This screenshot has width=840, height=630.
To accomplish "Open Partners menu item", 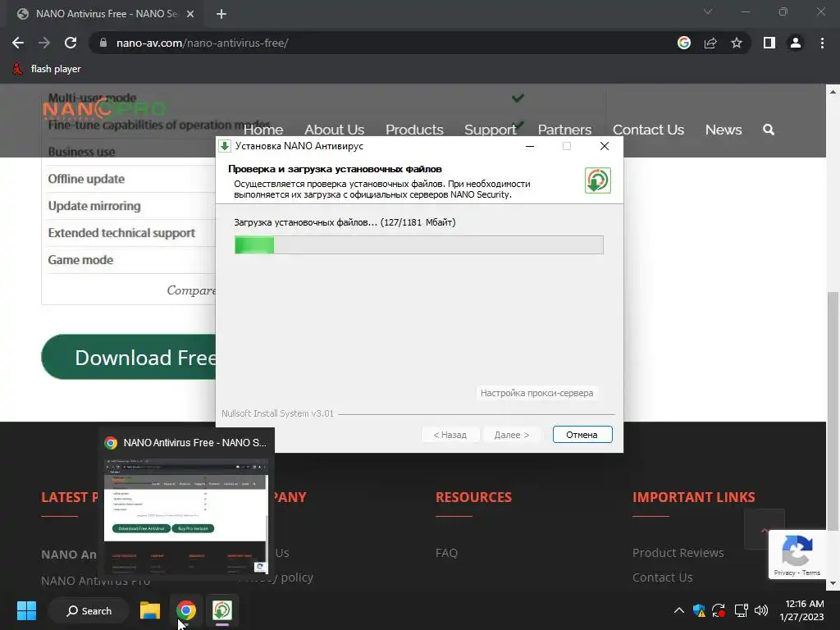I will click(x=564, y=130).
